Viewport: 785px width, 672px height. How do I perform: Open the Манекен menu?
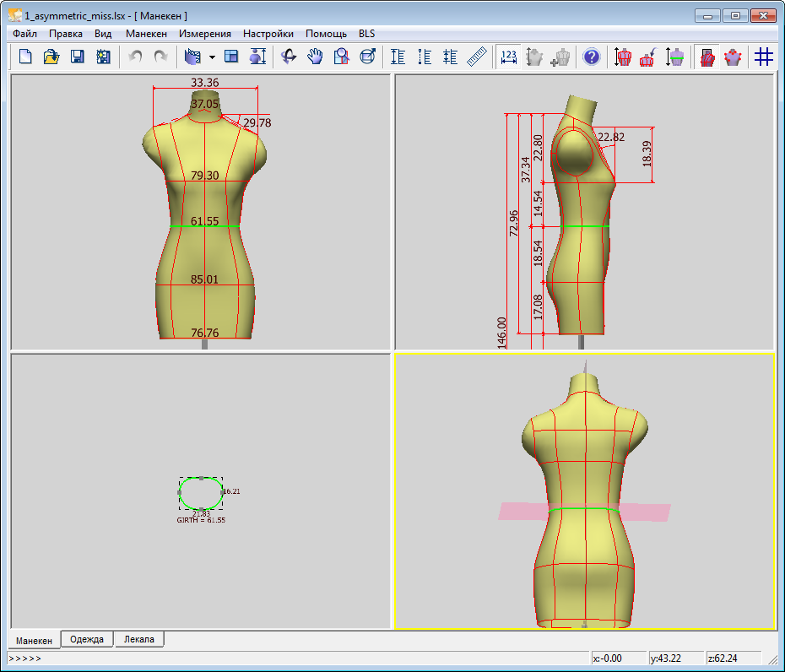coord(146,34)
